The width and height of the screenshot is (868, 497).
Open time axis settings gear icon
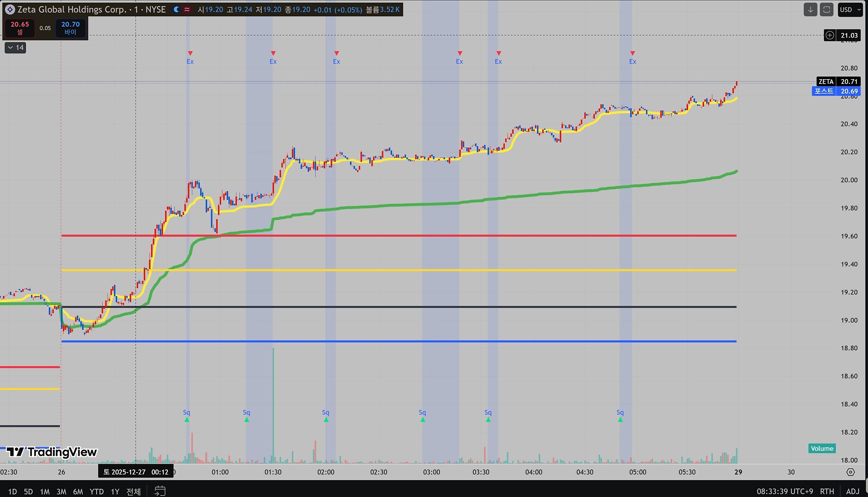tap(850, 472)
